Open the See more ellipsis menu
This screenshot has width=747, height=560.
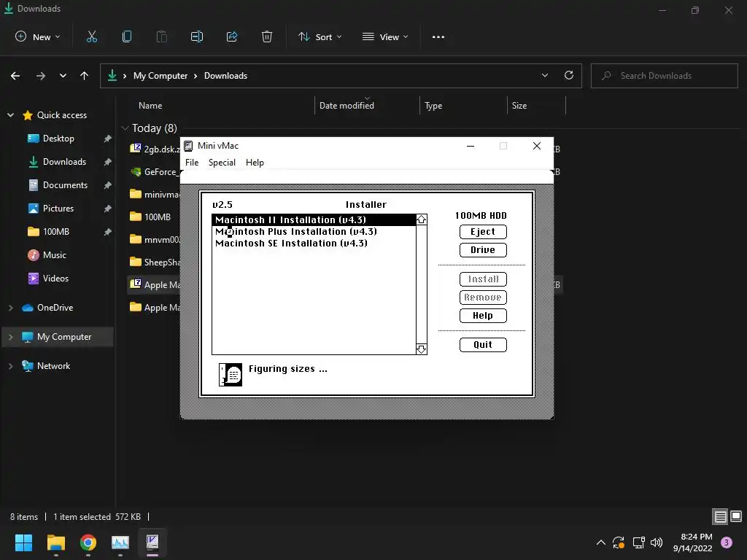(x=438, y=36)
